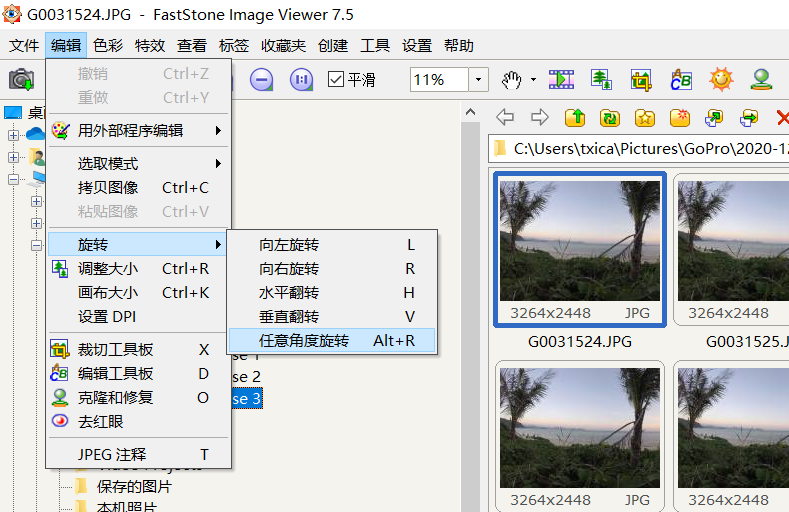The image size is (789, 512).
Task: Click the actual size 1:1 icon
Action: 301,79
